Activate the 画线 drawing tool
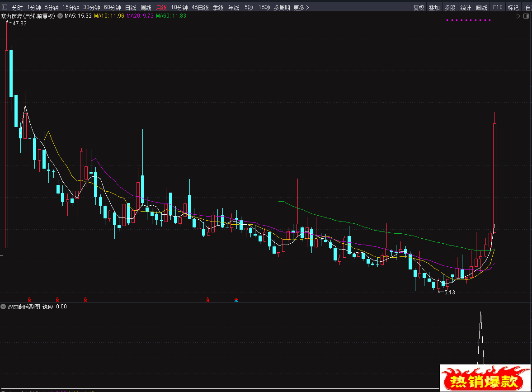Image resolution: width=532 pixels, height=392 pixels. point(481,8)
